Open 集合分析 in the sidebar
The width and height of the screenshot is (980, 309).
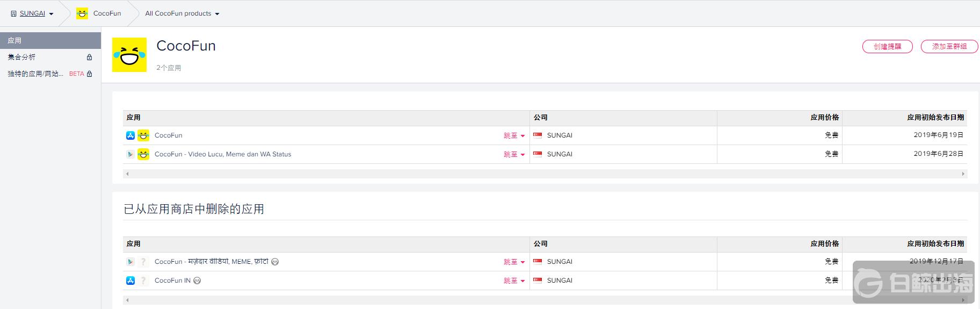(22, 57)
